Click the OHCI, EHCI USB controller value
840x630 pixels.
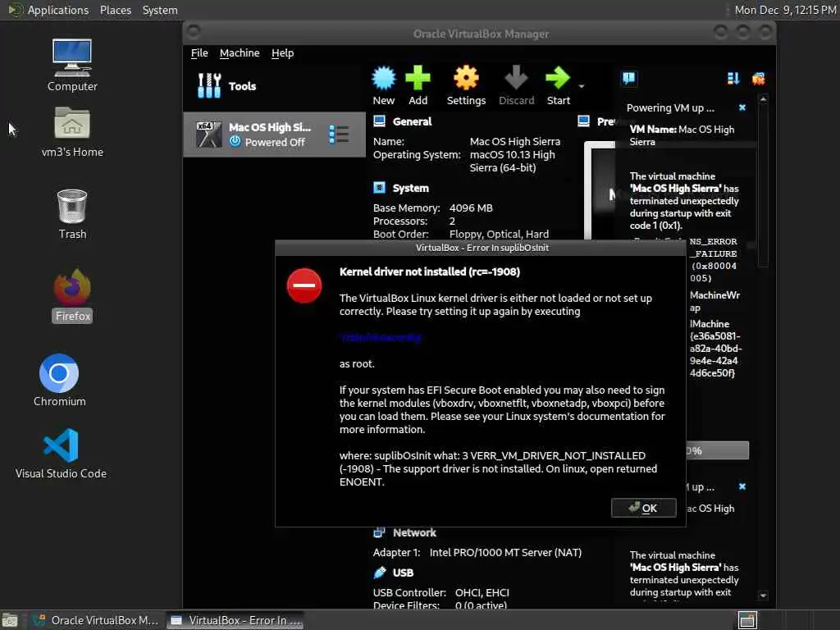(x=482, y=592)
